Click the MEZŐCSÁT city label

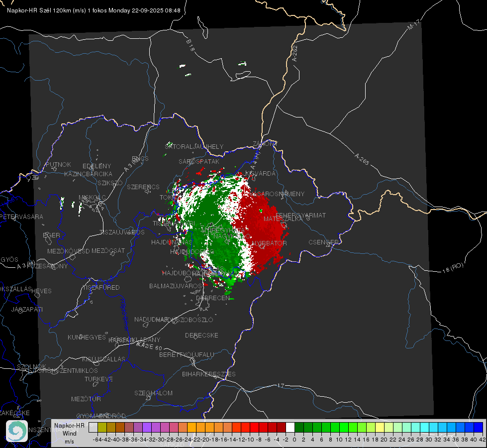pos(108,250)
